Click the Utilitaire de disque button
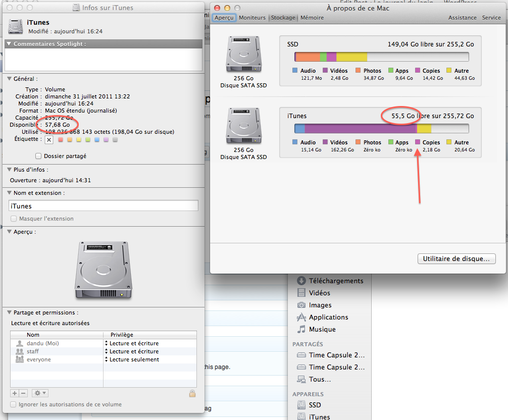The width and height of the screenshot is (508, 420). [x=456, y=258]
